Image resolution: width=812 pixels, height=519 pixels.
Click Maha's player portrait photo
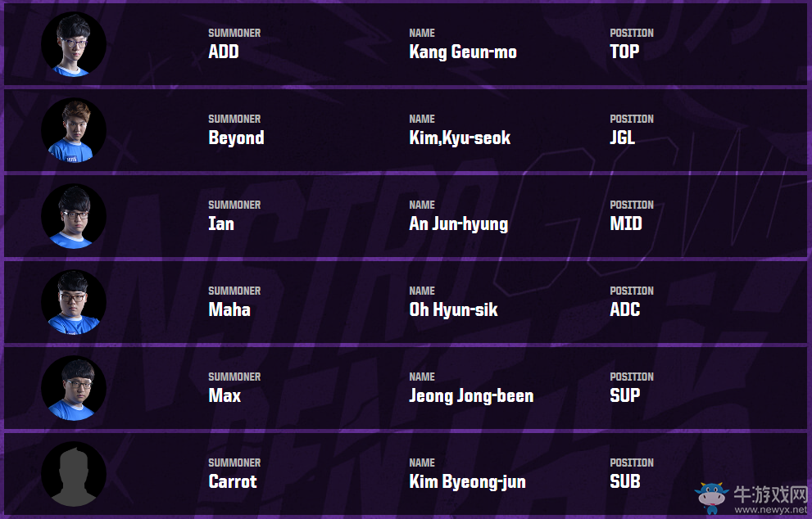pyautogui.click(x=74, y=302)
